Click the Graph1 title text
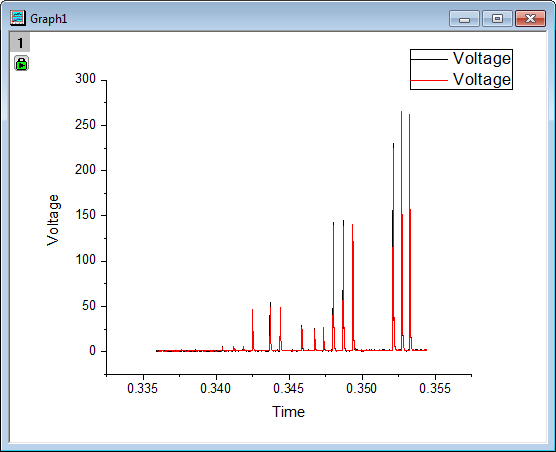Screen dimensions: 556x452 [49, 19]
